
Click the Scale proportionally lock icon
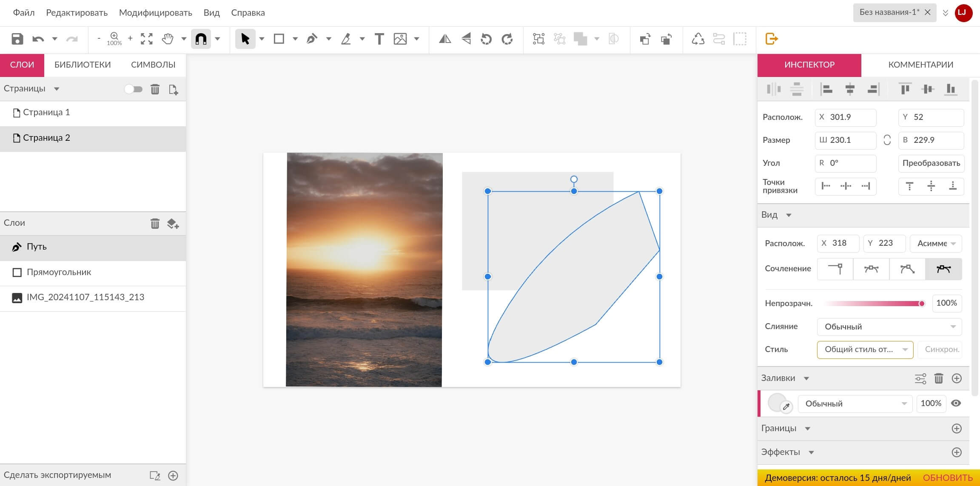[x=887, y=140]
